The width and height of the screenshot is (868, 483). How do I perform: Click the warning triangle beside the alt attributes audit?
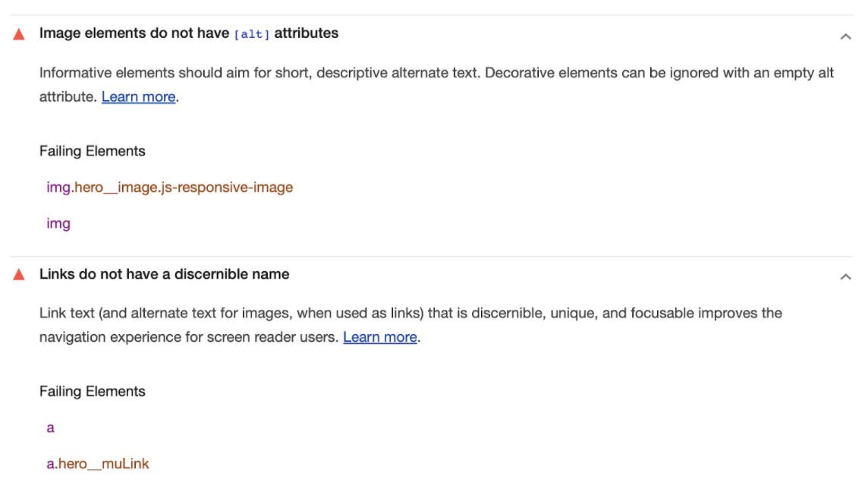18,33
